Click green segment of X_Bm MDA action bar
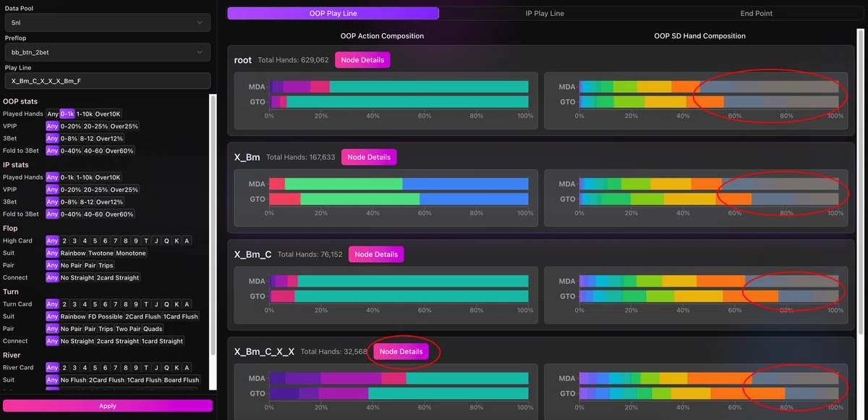The width and height of the screenshot is (868, 420). coord(344,184)
